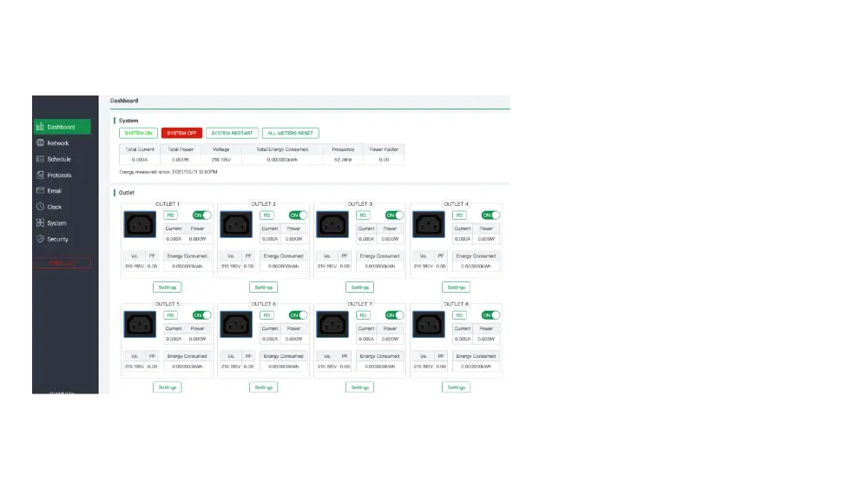Reset all meters with ALL METERS RESET

pos(291,133)
